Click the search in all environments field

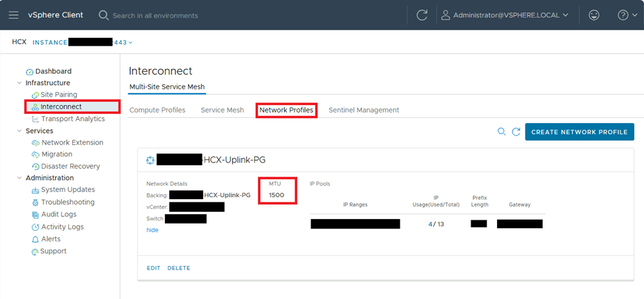[x=156, y=16]
